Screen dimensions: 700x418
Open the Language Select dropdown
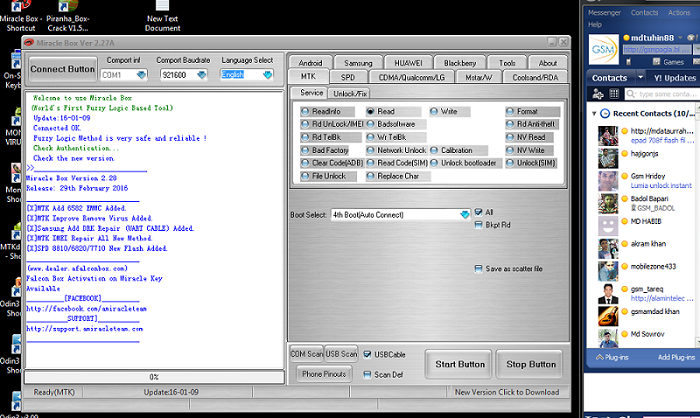pos(267,75)
